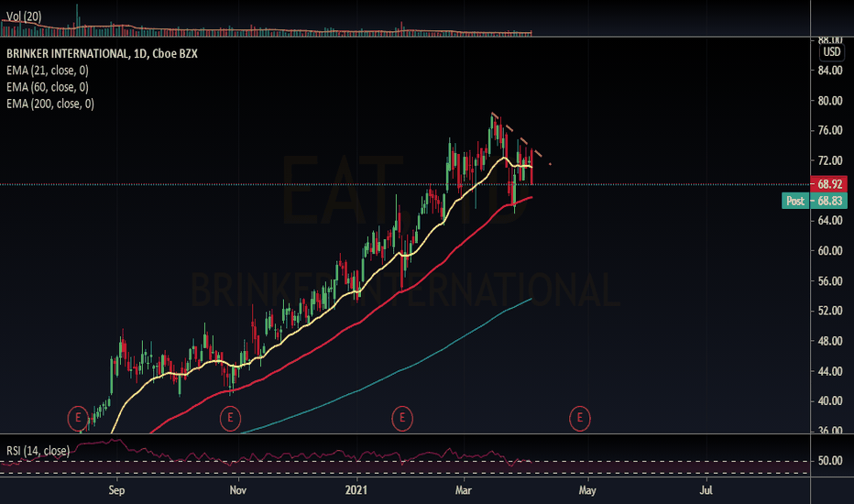The height and width of the screenshot is (504, 854).
Task: Click the USD currency label
Action: [x=831, y=51]
